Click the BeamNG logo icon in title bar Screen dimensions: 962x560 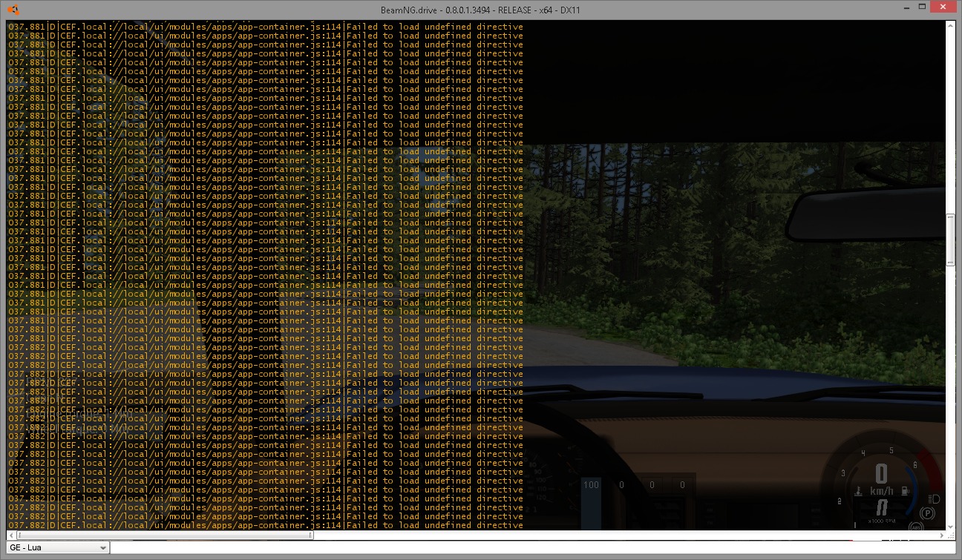click(x=13, y=9)
